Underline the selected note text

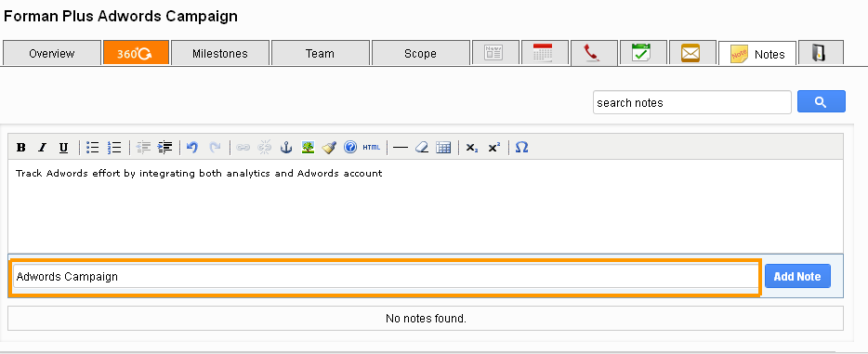[64, 147]
